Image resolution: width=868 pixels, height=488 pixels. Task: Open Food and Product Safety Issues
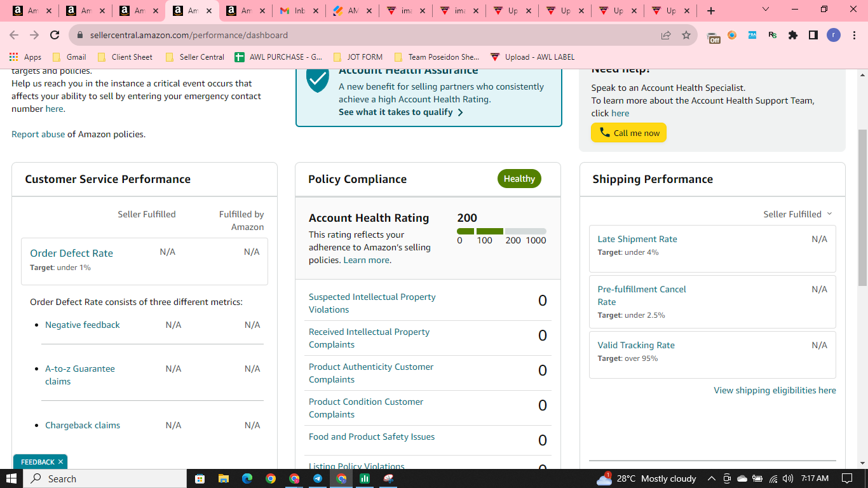372,437
